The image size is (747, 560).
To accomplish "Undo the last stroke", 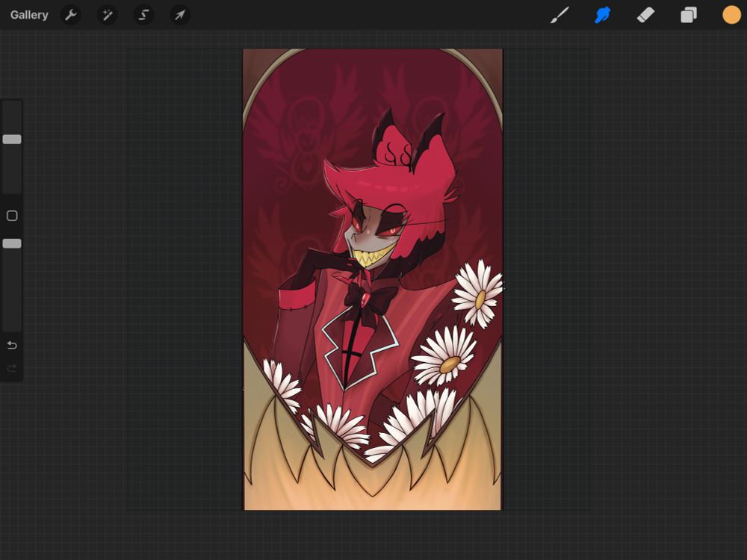I will (12, 345).
